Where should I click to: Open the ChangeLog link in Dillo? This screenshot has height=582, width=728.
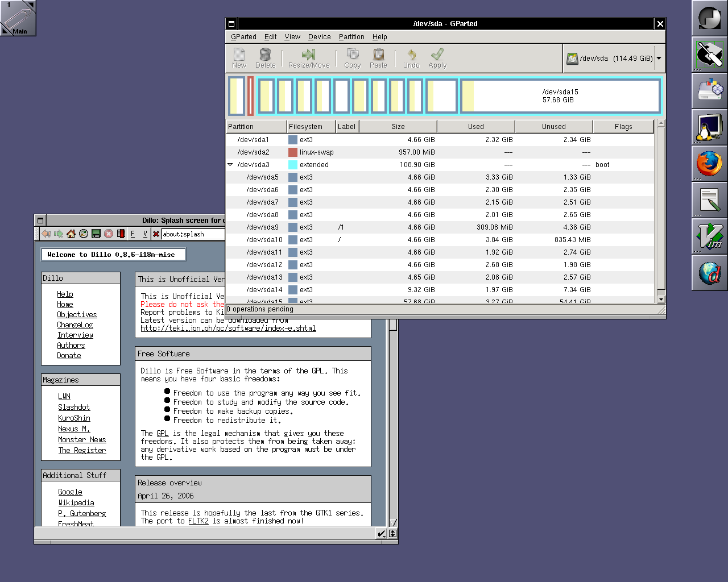pyautogui.click(x=75, y=325)
